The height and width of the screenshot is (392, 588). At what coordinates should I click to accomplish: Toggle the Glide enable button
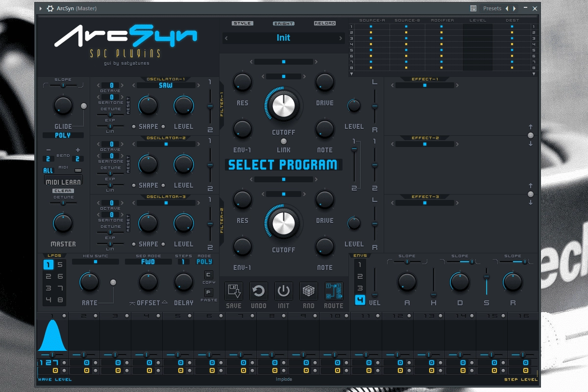tap(84, 105)
